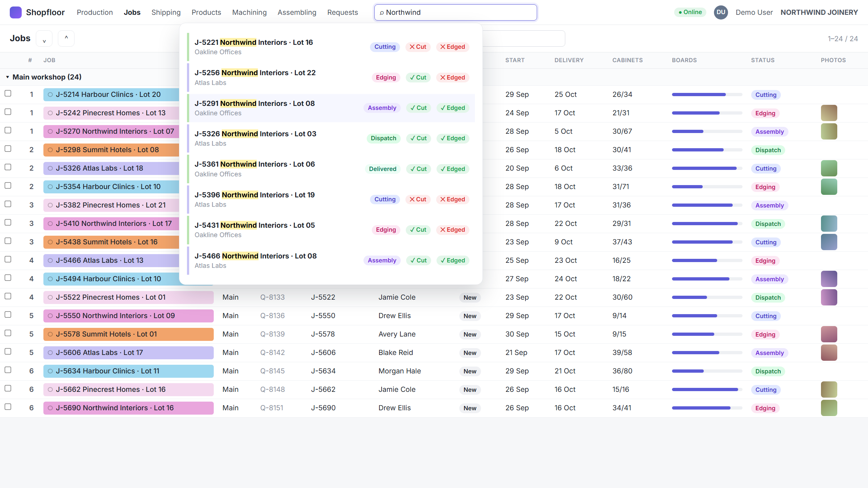
Task: Click the X Cut badge on J-5221
Action: [x=418, y=47]
